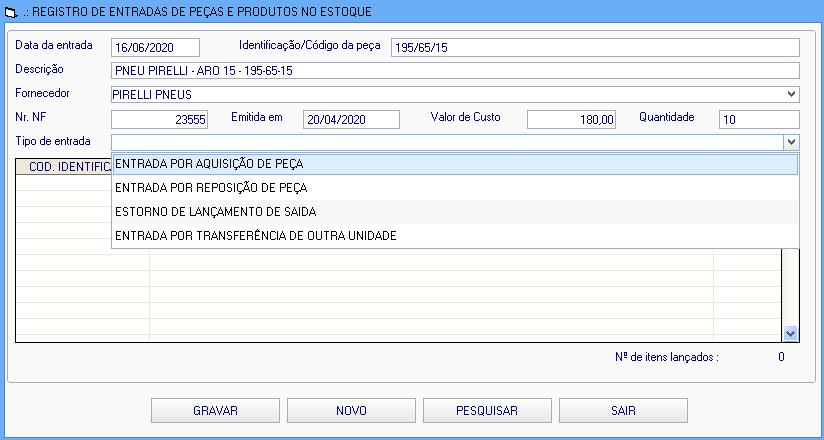Screen dimensions: 824x440
Task: Click the Identificação/Código da peça field
Action: (x=595, y=47)
